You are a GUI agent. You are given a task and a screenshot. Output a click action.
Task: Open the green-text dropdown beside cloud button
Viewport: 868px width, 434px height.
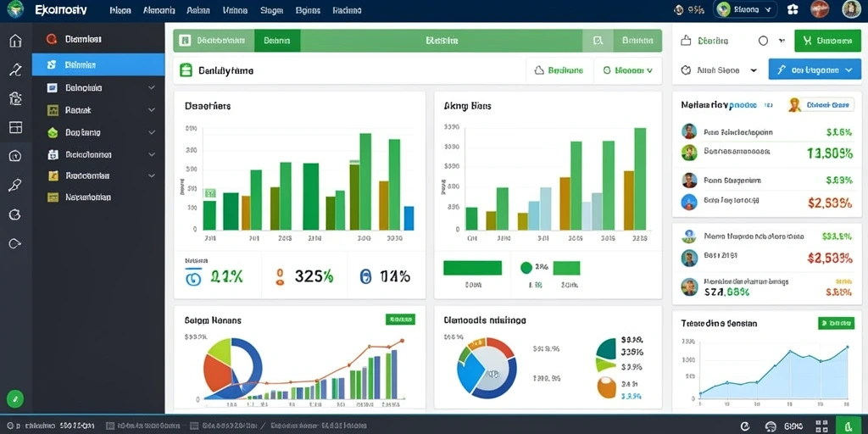[x=628, y=70]
